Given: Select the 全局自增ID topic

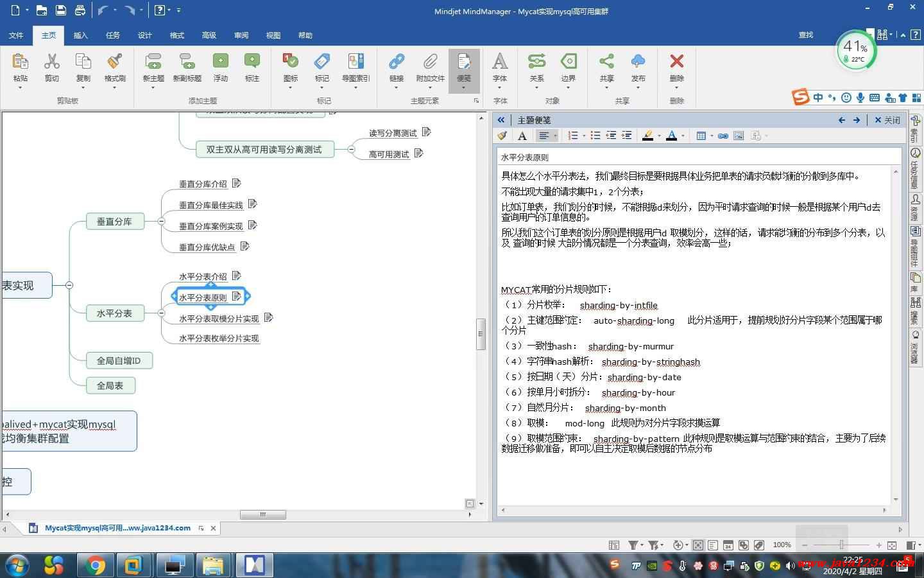Looking at the screenshot, I should [x=119, y=360].
